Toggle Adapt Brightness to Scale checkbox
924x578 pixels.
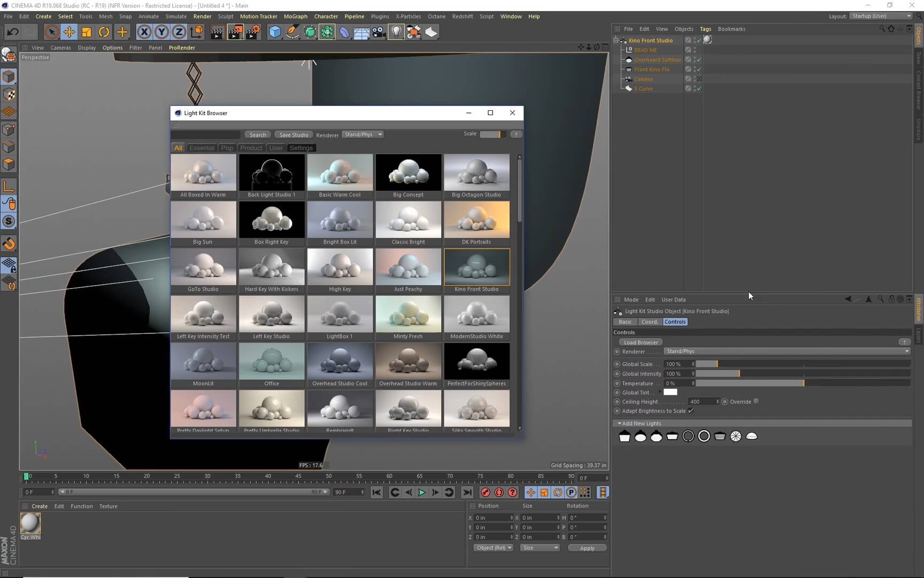(x=691, y=411)
